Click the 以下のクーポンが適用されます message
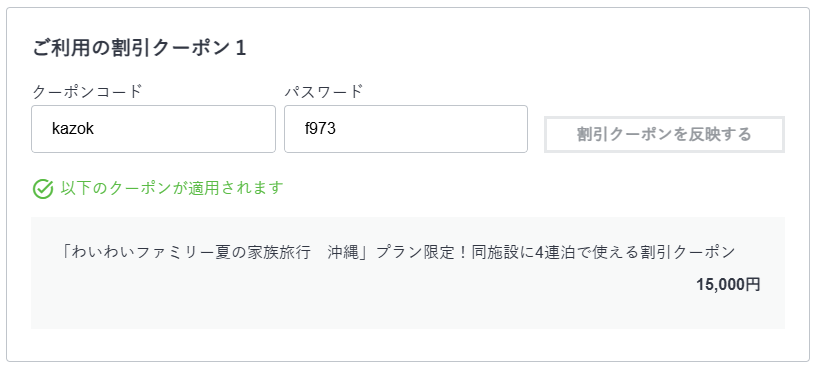This screenshot has width=822, height=371. coord(172,188)
